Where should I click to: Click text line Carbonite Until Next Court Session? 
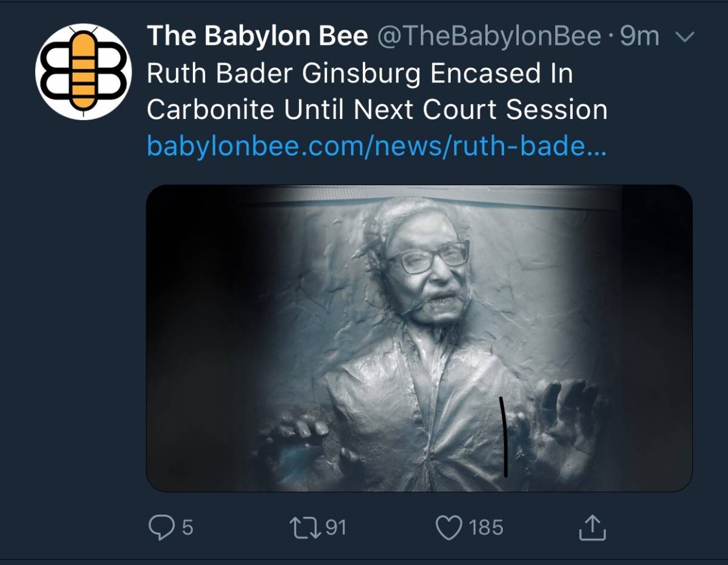point(377,110)
